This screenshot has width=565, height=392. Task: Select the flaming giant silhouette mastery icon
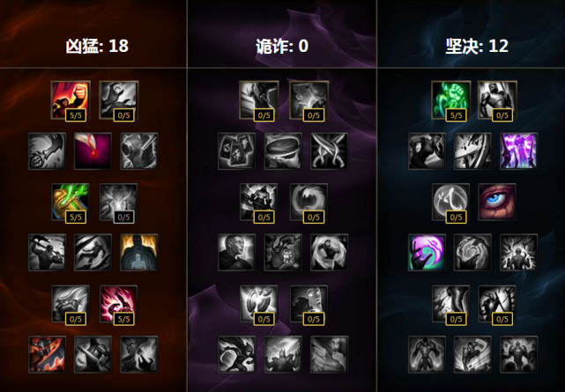[x=139, y=253]
